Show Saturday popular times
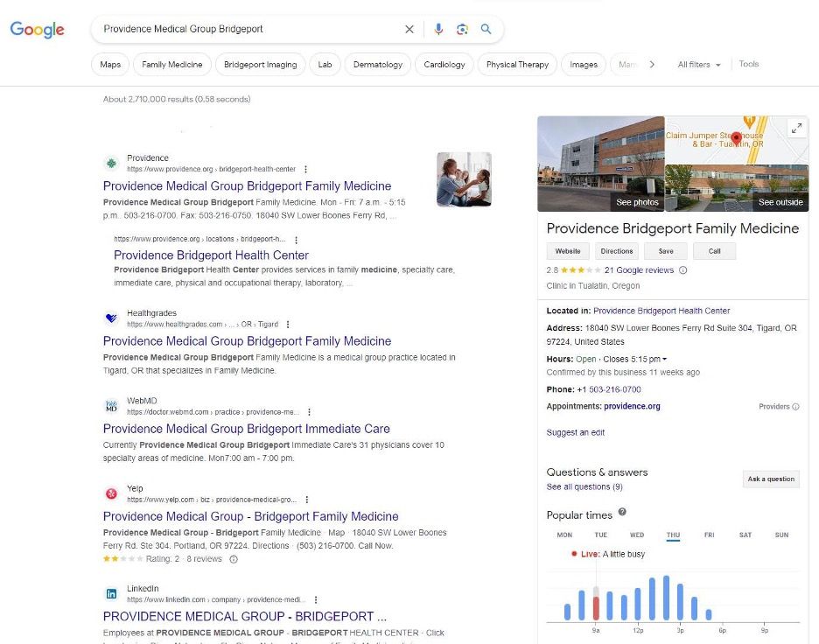 point(745,535)
